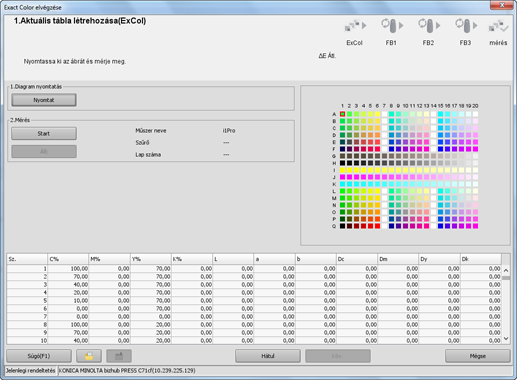Click the mérés measurement step icon

[499, 26]
